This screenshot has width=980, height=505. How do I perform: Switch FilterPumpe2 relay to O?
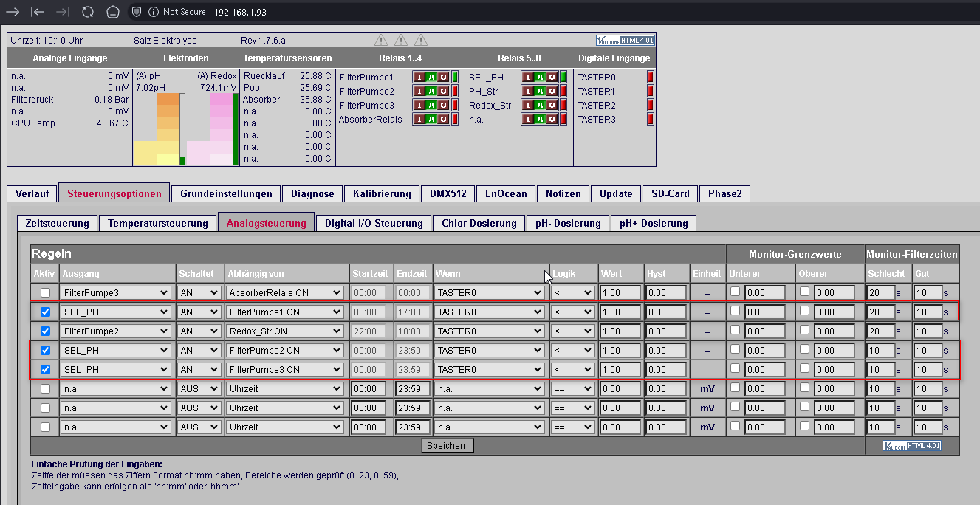[x=443, y=91]
